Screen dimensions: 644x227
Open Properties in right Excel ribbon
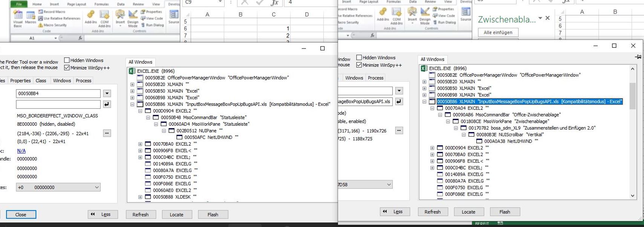pyautogui.click(x=443, y=9)
